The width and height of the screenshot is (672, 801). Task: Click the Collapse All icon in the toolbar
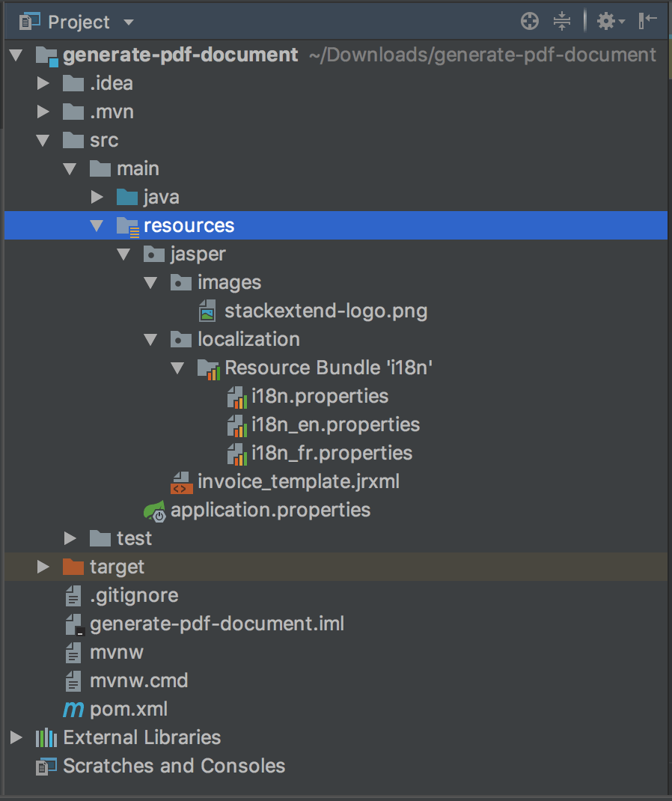point(561,21)
